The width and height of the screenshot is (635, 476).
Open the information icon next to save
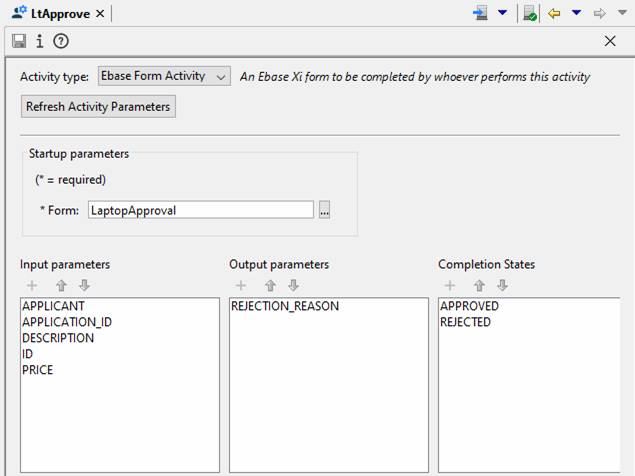click(40, 41)
